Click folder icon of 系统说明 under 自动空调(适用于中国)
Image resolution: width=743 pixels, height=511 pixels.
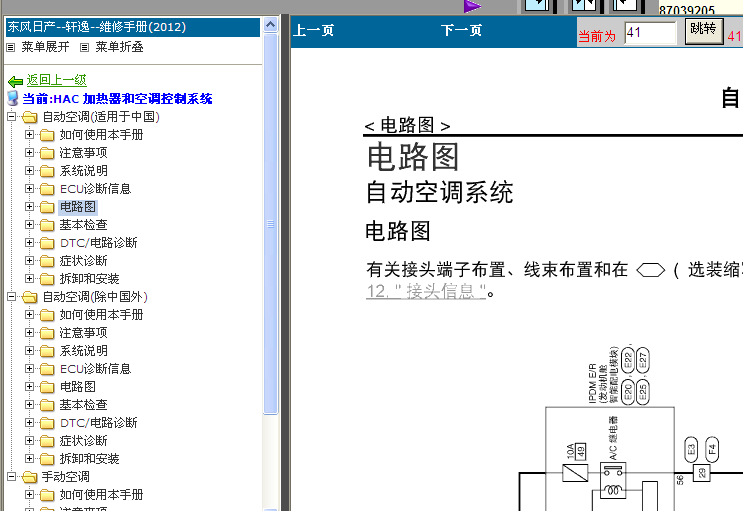pyautogui.click(x=47, y=171)
